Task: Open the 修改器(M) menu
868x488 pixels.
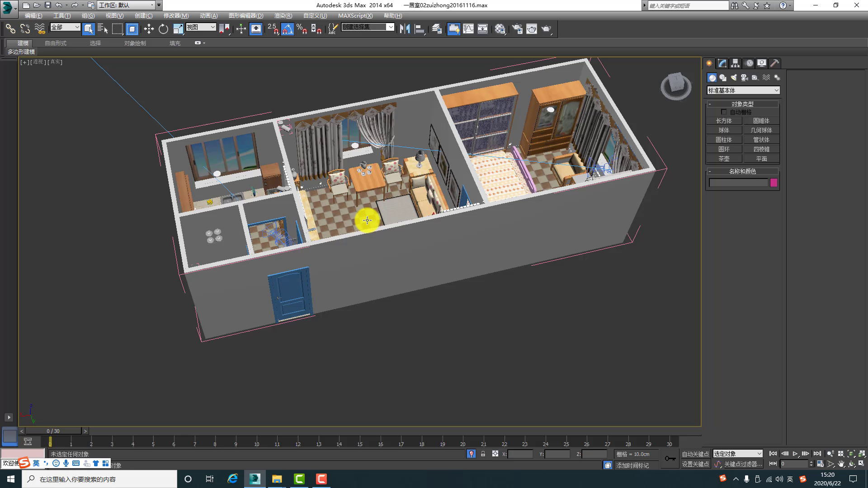Action: (x=176, y=16)
